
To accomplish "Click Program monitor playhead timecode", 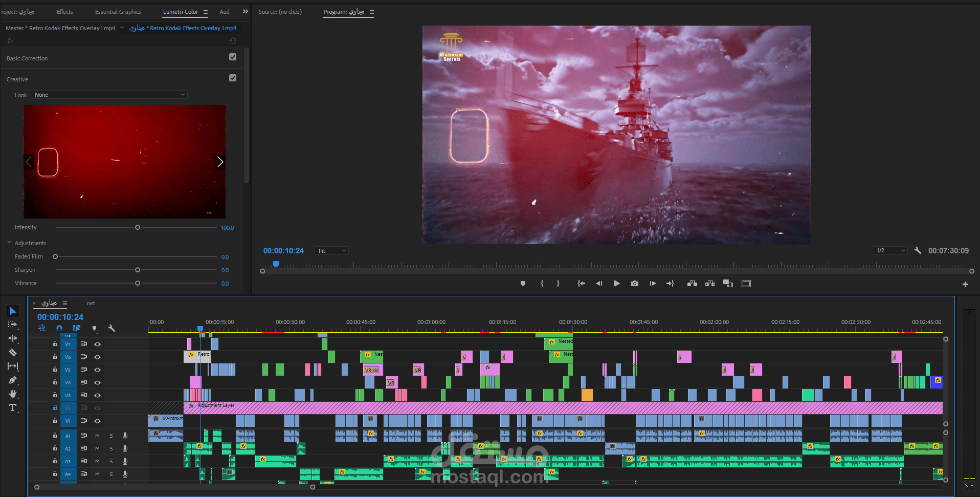I will click(283, 251).
